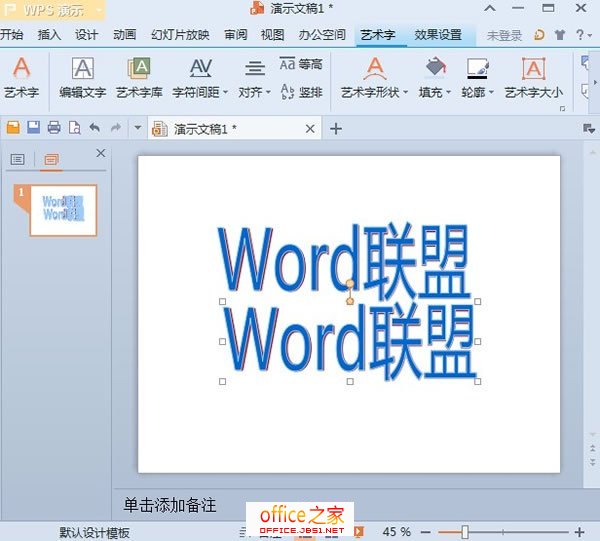Open the 轮廓 outline dropdown
This screenshot has width=600, height=541.
[478, 78]
